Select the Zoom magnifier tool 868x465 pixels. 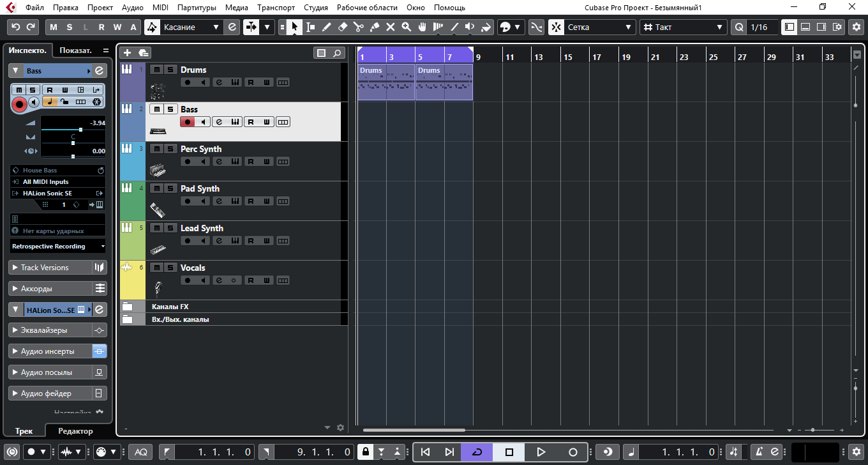coord(406,27)
